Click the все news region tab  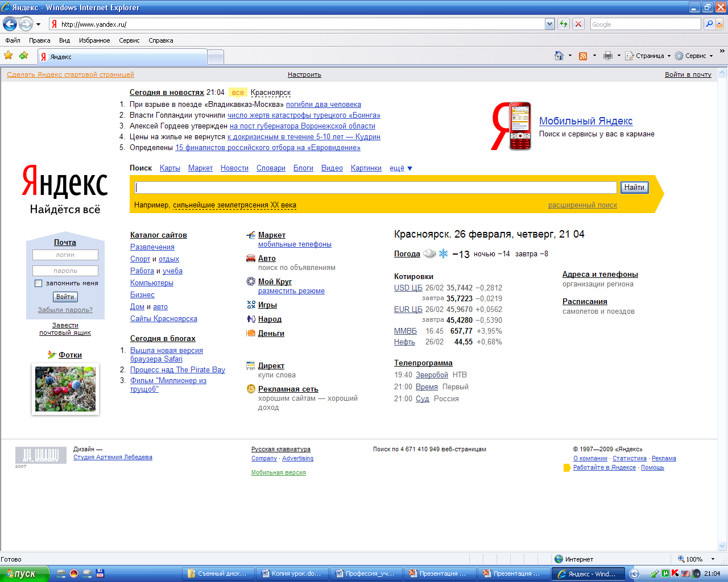coord(238,93)
